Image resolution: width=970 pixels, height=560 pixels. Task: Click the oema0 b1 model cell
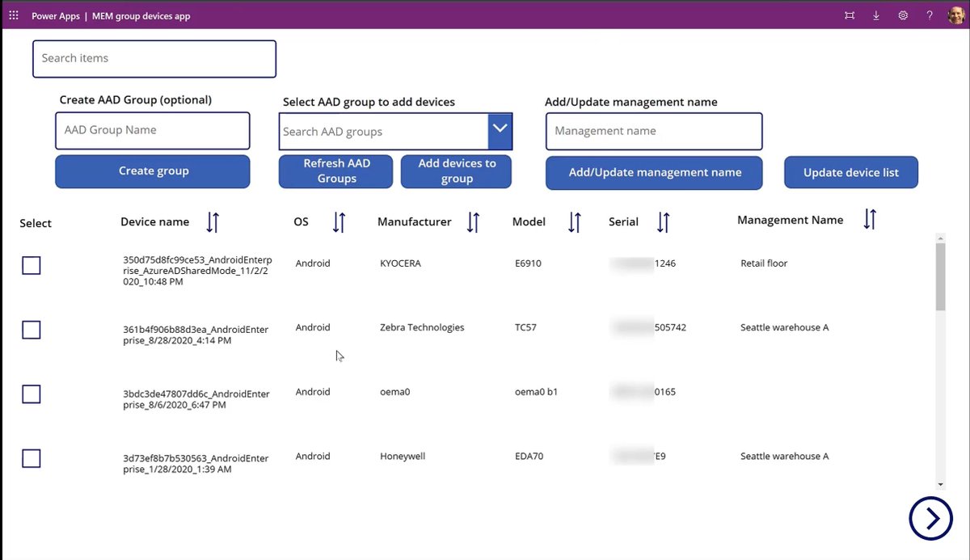[536, 392]
